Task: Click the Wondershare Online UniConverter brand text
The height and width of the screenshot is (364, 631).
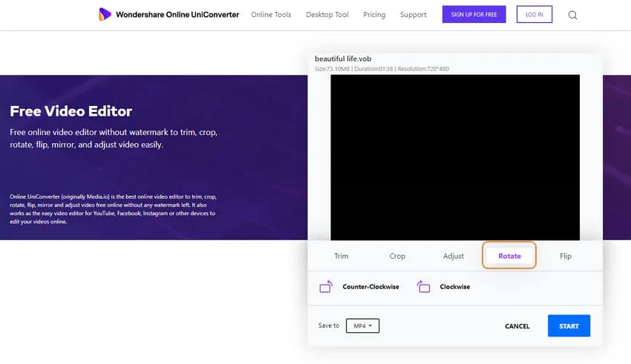Action: click(x=177, y=15)
